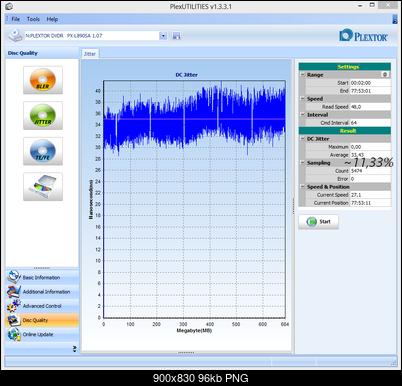Open the drive selection dropdown arrow

163,36
